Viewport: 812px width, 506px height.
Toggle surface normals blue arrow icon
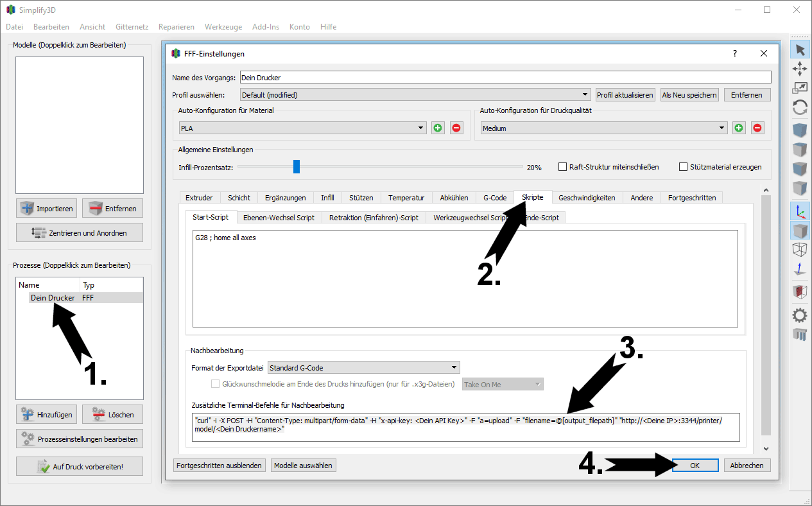point(800,269)
